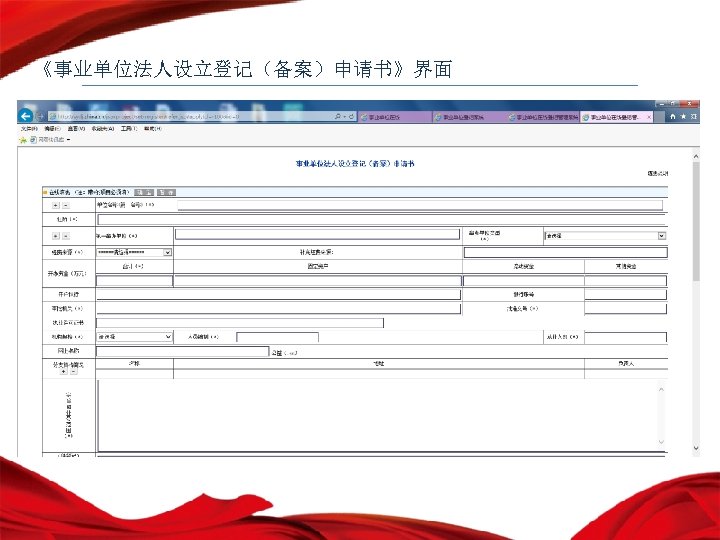Open the 编辑(E) menu
Screen dimensions: 720x540
[52, 129]
